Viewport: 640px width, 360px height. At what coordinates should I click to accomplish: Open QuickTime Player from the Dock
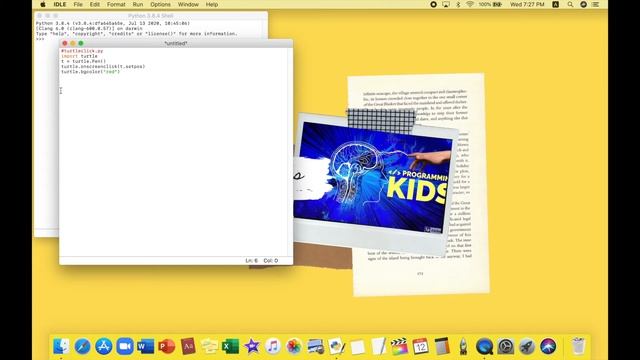(484, 347)
